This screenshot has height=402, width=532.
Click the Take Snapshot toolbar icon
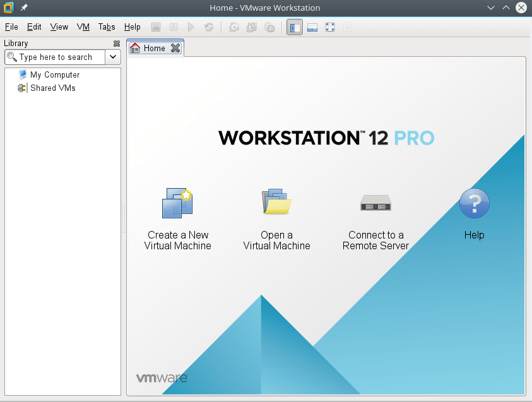234,27
